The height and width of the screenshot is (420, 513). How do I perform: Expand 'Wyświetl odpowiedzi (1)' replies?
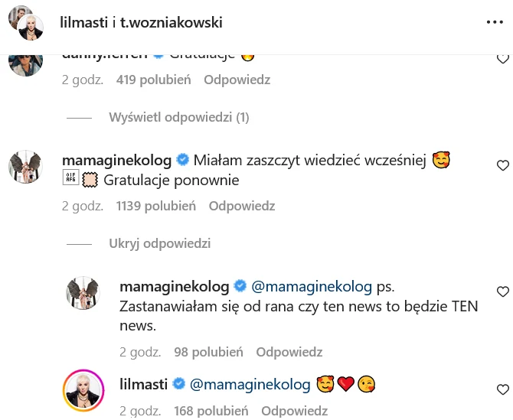[x=179, y=118]
